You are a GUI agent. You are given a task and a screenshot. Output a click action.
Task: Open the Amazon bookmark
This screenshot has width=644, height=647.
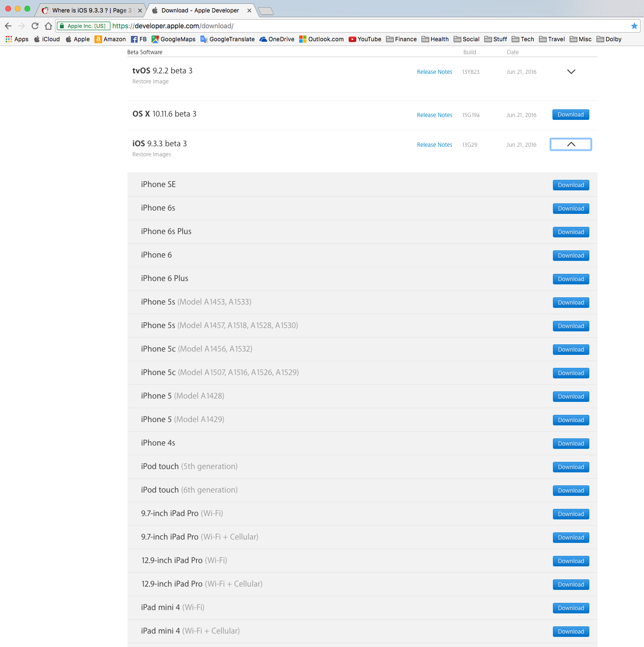[110, 39]
